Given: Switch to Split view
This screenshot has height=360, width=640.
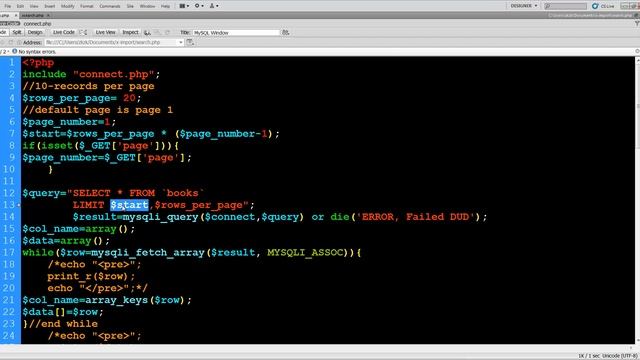Looking at the screenshot, I should pyautogui.click(x=17, y=32).
